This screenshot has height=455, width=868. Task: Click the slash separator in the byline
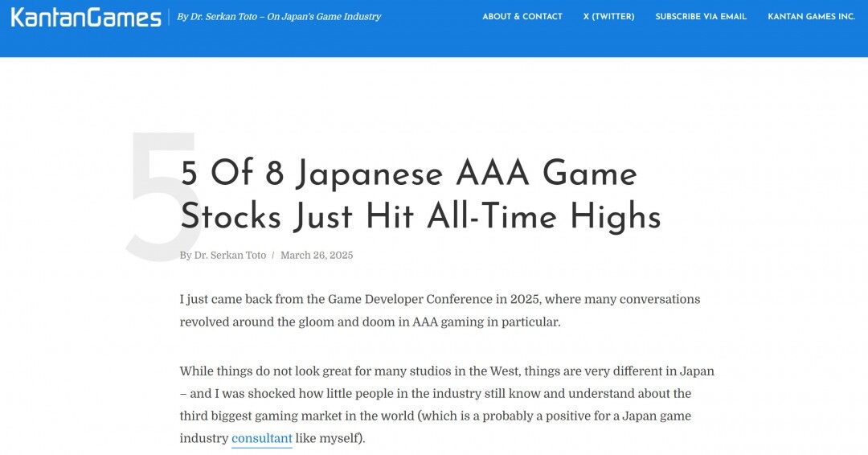pyautogui.click(x=273, y=255)
